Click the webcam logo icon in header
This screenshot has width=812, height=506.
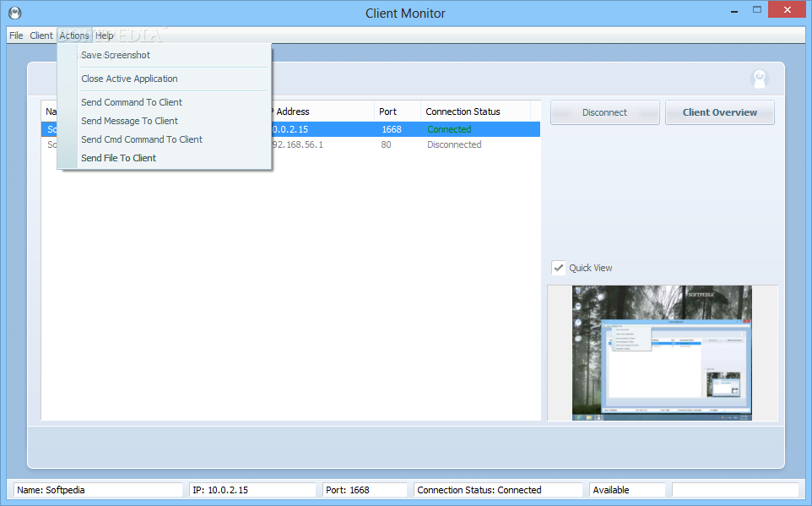[759, 79]
